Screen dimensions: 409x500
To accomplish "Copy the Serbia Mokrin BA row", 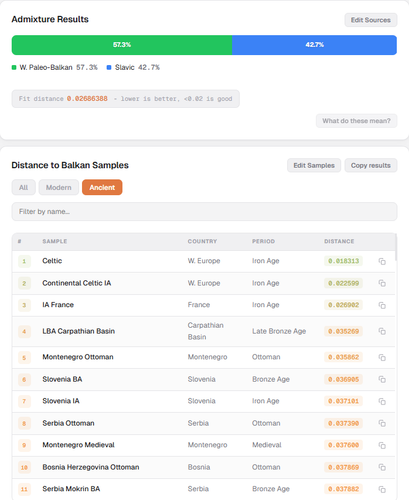I will pyautogui.click(x=382, y=489).
